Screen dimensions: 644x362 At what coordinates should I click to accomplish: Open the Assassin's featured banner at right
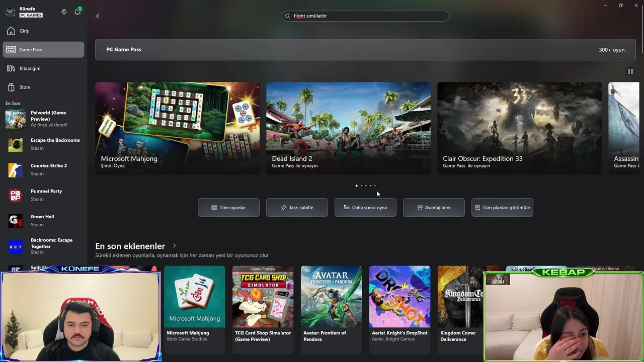tap(624, 128)
